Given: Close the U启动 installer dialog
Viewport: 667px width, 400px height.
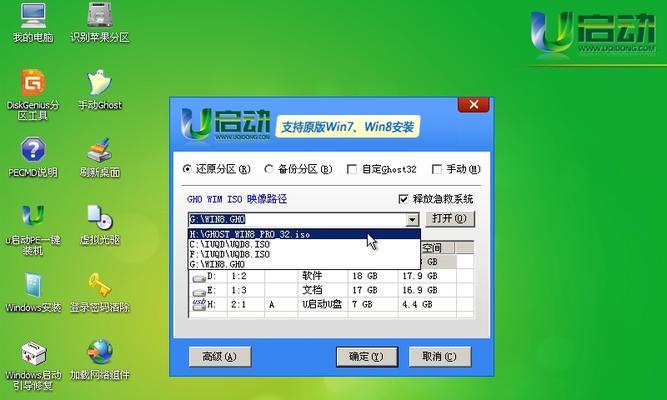Looking at the screenshot, I should [x=473, y=105].
